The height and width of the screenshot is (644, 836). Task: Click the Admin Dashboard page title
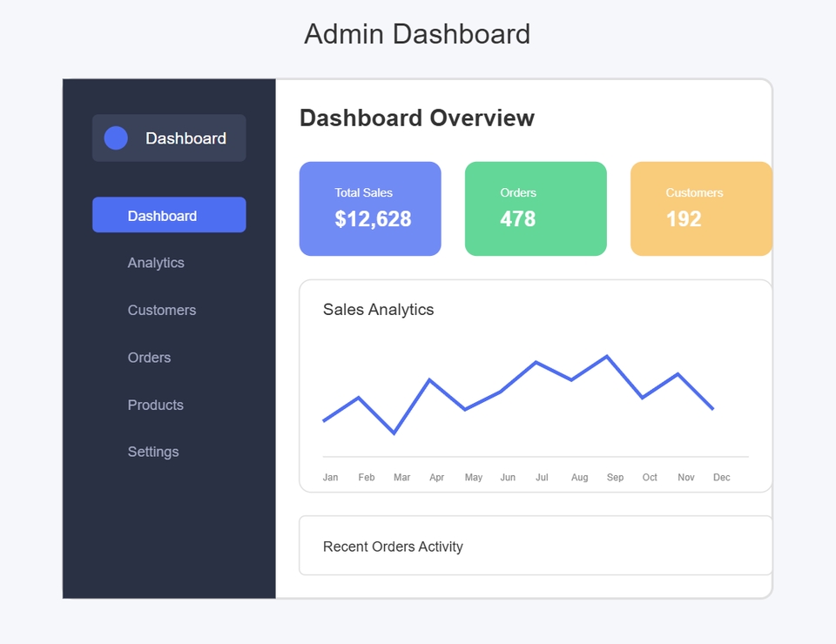(417, 34)
